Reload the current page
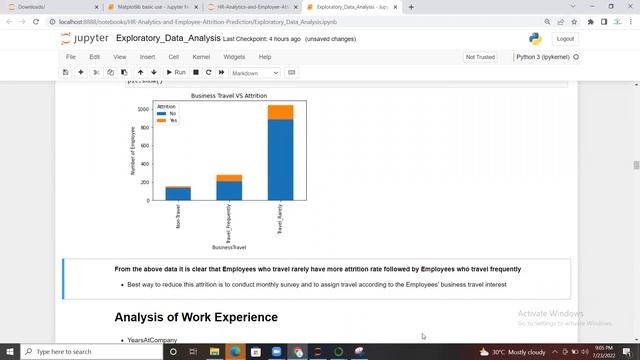Image resolution: width=640 pixels, height=360 pixels. (x=36, y=22)
